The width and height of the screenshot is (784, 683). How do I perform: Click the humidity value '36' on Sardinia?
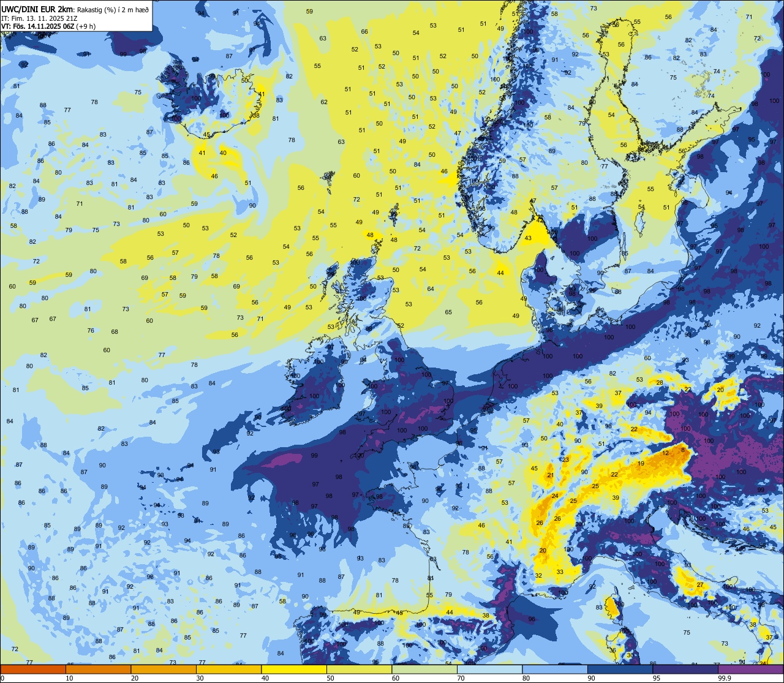tap(612, 650)
